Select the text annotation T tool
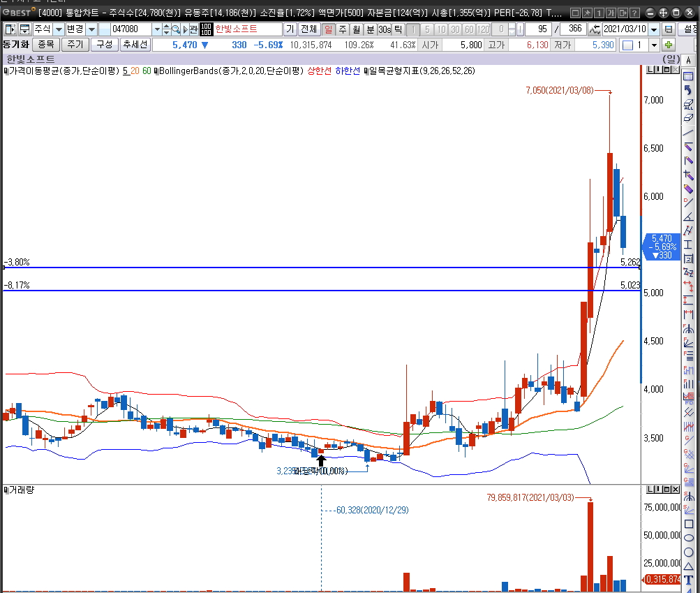Viewport: 700px width, 593px height. [x=688, y=580]
